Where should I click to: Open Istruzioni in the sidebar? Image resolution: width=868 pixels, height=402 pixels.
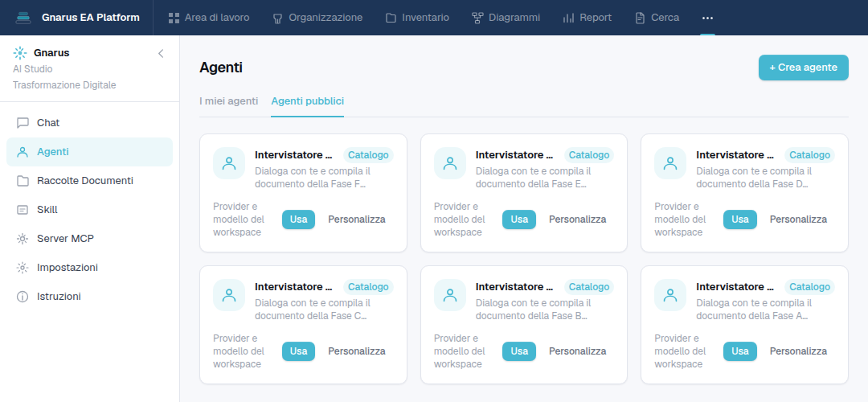pyautogui.click(x=90, y=296)
